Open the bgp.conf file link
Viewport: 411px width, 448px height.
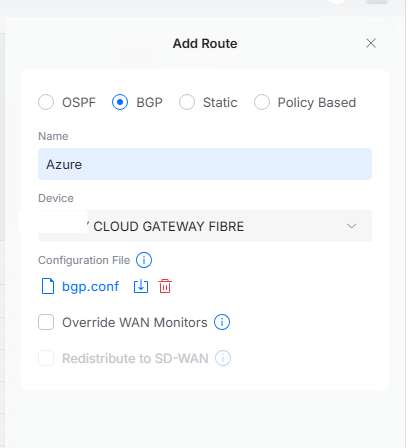90,286
